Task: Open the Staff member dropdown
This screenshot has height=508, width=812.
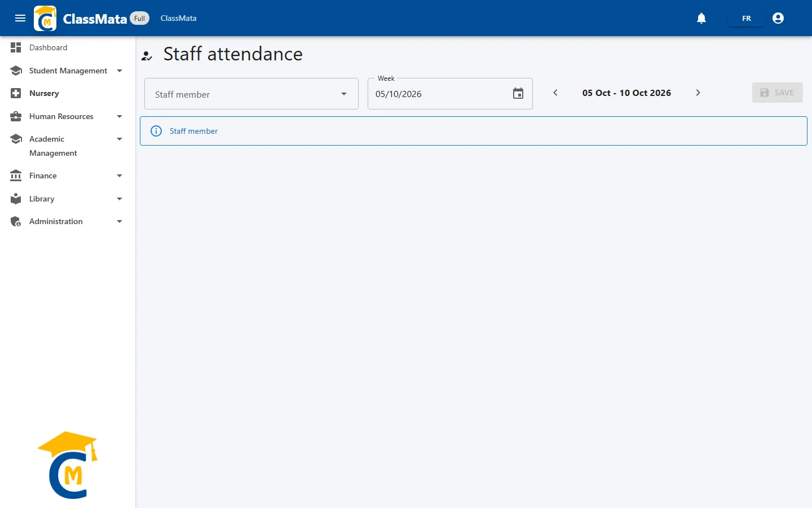Action: 251,94
